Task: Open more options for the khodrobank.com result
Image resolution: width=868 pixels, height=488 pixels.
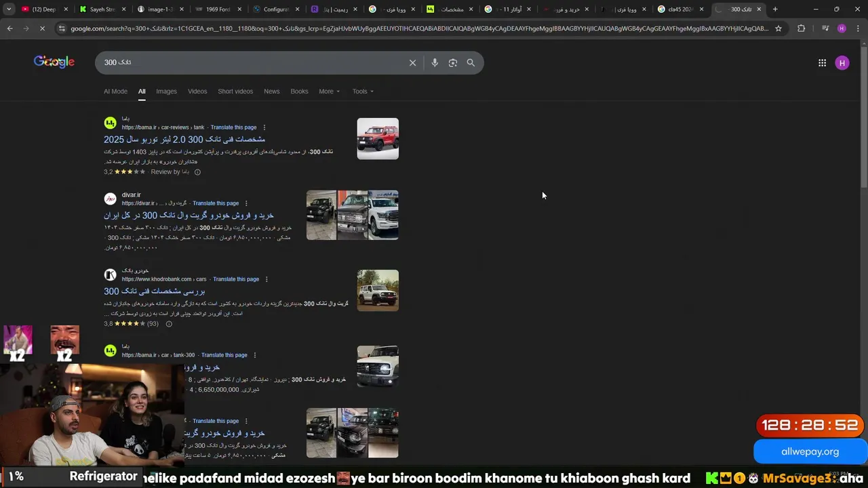Action: pyautogui.click(x=267, y=279)
